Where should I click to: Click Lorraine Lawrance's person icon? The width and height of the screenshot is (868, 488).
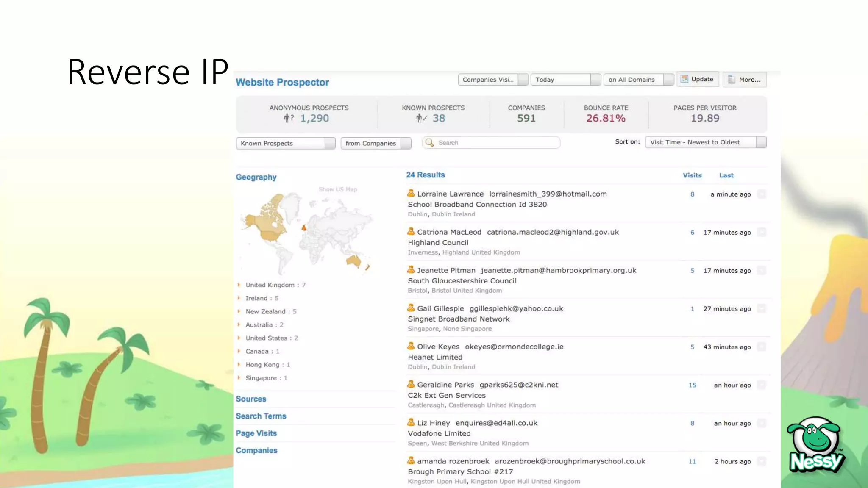(411, 194)
